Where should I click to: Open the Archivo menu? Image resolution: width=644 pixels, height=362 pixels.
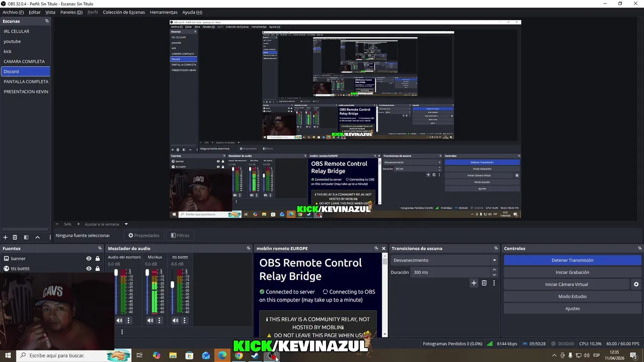(x=13, y=12)
